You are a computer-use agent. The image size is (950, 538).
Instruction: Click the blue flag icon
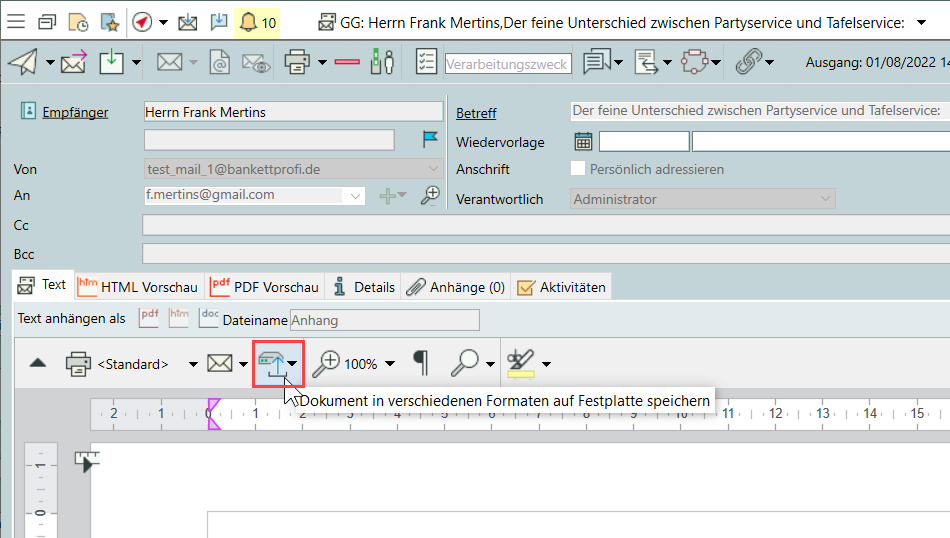(x=430, y=138)
